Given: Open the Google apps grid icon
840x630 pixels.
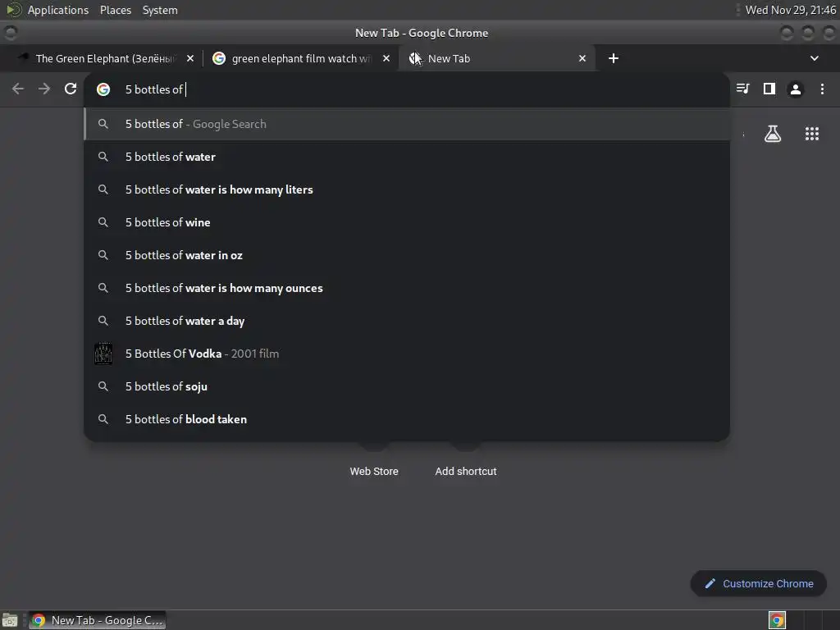Looking at the screenshot, I should click(x=812, y=134).
